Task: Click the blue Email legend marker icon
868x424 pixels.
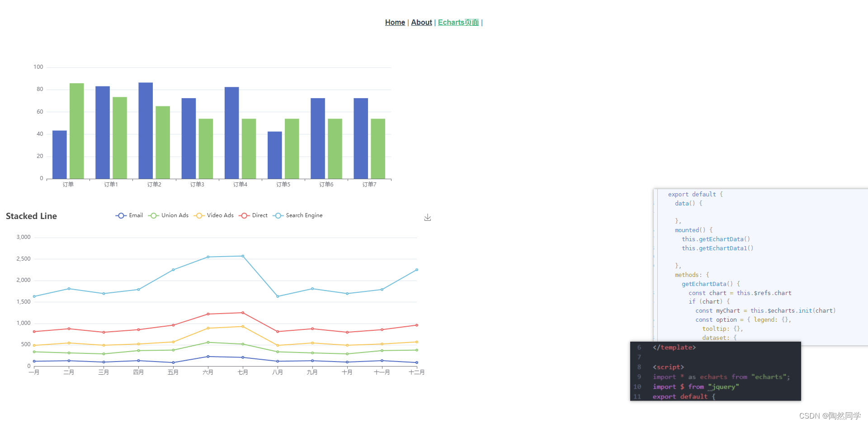Action: pos(121,215)
